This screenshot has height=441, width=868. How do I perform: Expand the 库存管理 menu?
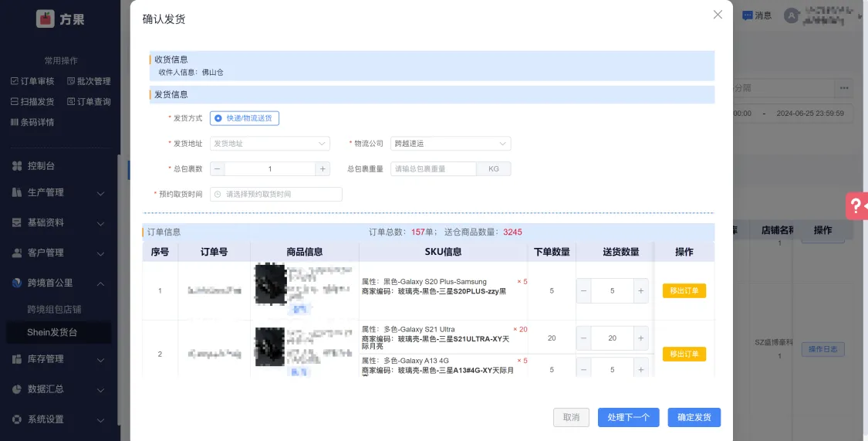click(58, 359)
